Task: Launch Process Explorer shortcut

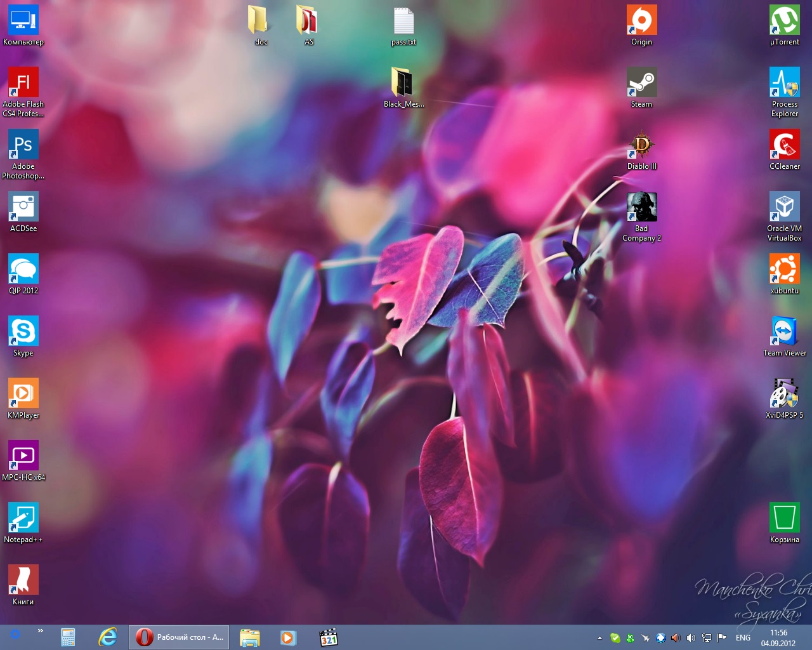Action: click(x=785, y=92)
